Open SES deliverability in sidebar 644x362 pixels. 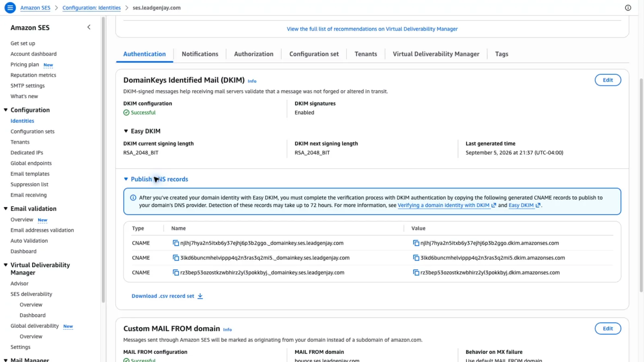31,294
